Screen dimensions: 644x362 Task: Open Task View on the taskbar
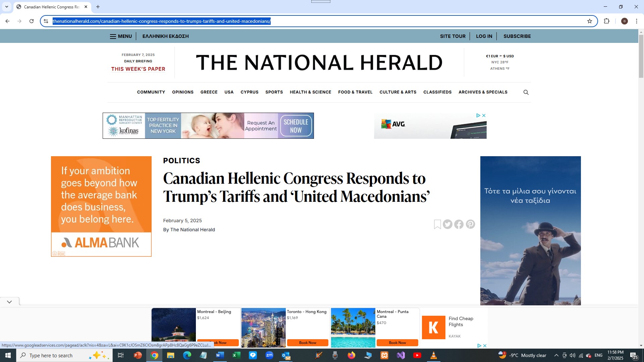(121, 355)
